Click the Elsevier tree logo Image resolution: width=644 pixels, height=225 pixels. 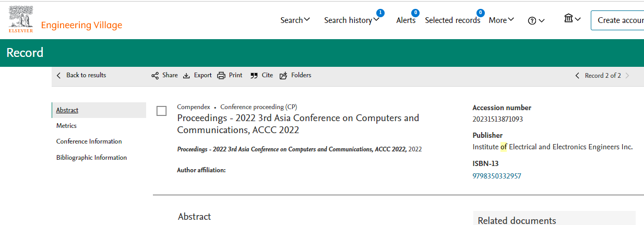pos(21,19)
